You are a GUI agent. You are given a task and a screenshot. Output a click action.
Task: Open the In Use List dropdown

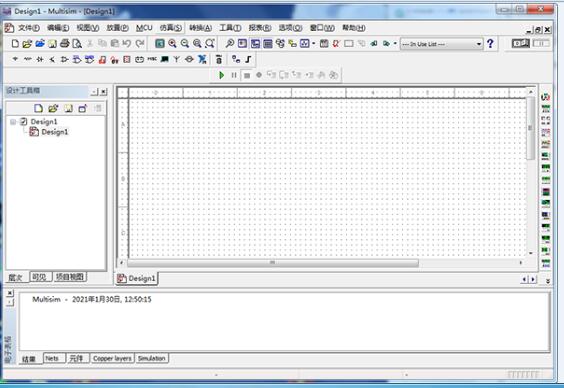441,44
